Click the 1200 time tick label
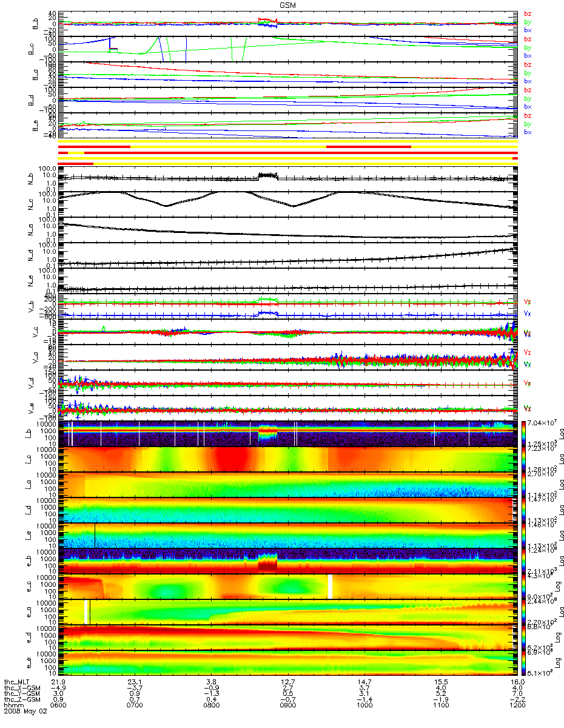This screenshot has height=728, width=564. pos(517,705)
